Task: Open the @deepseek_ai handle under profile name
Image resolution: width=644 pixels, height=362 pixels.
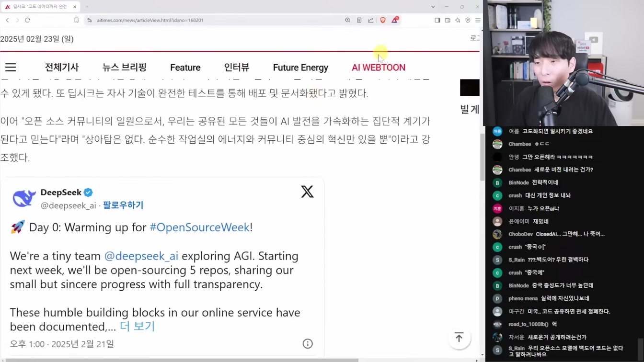Action: pyautogui.click(x=68, y=205)
